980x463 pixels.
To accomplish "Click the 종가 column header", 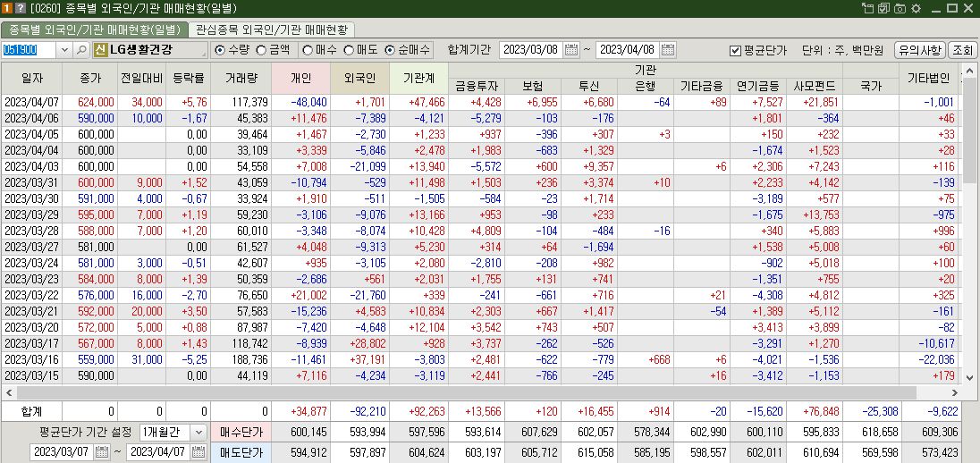I will point(90,78).
